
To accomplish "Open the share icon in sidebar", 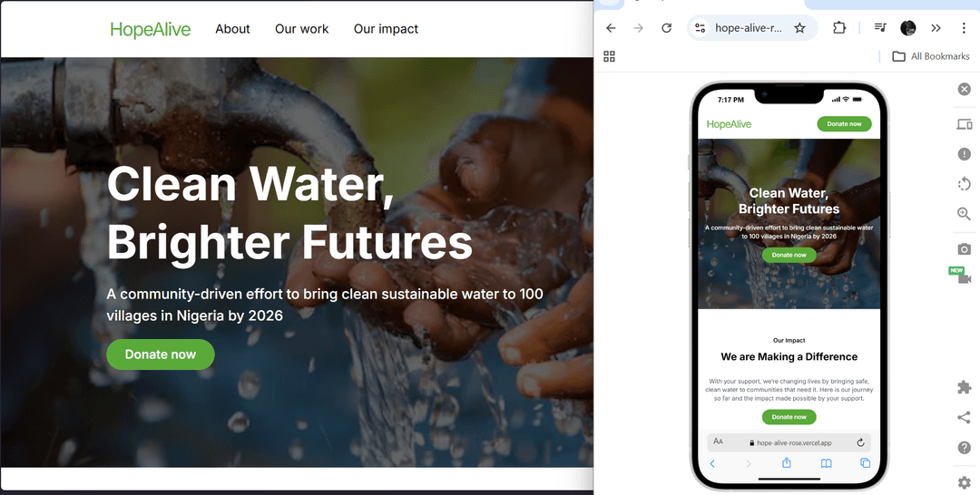I will (x=965, y=418).
